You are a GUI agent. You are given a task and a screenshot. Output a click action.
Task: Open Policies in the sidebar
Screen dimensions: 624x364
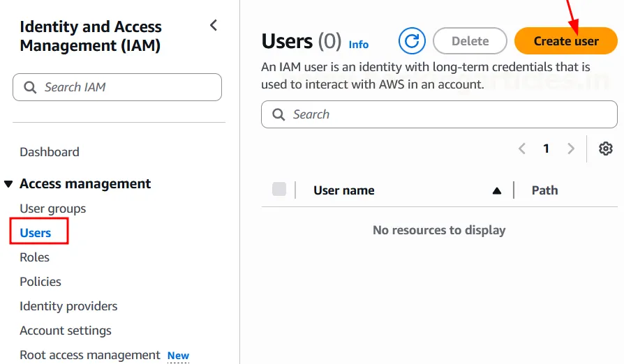pyautogui.click(x=40, y=282)
